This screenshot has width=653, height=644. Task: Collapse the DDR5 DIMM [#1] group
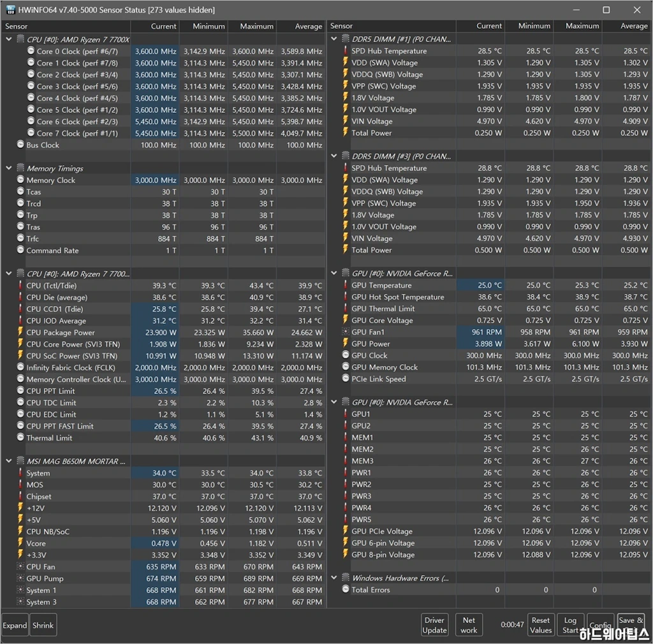(x=334, y=39)
